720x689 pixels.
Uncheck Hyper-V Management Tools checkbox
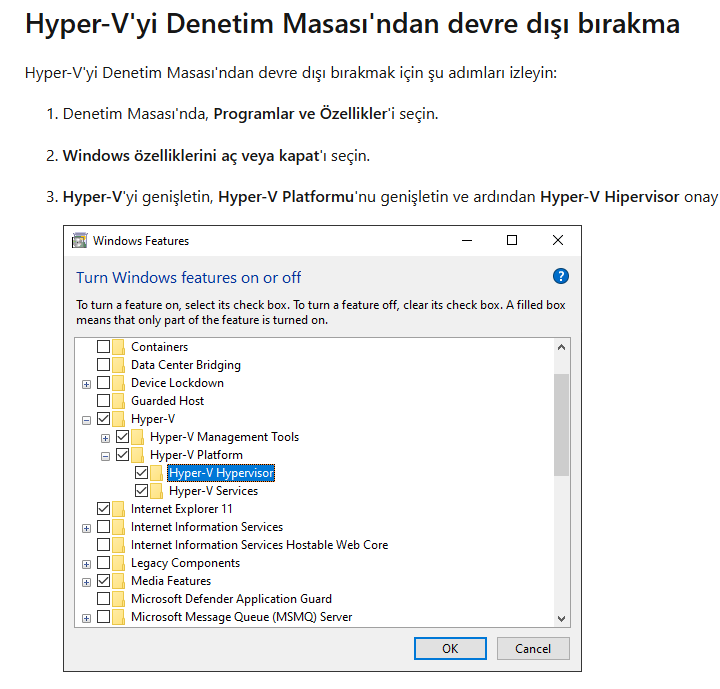click(123, 436)
